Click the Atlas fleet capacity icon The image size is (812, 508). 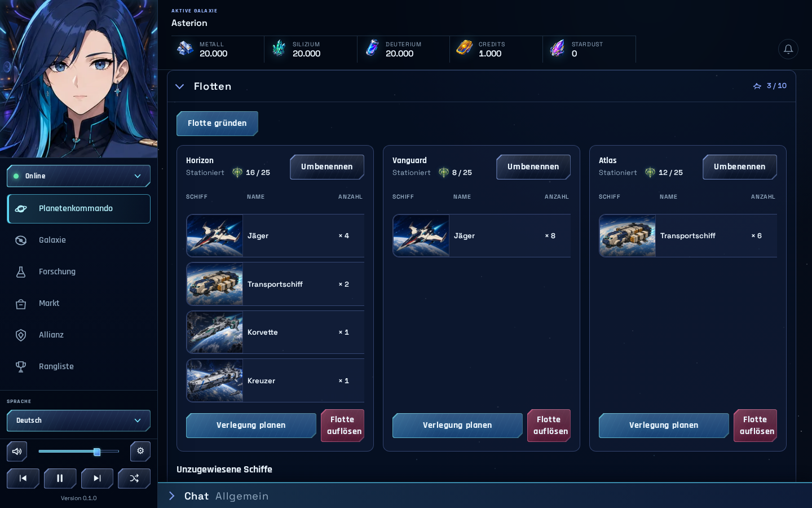coord(650,173)
